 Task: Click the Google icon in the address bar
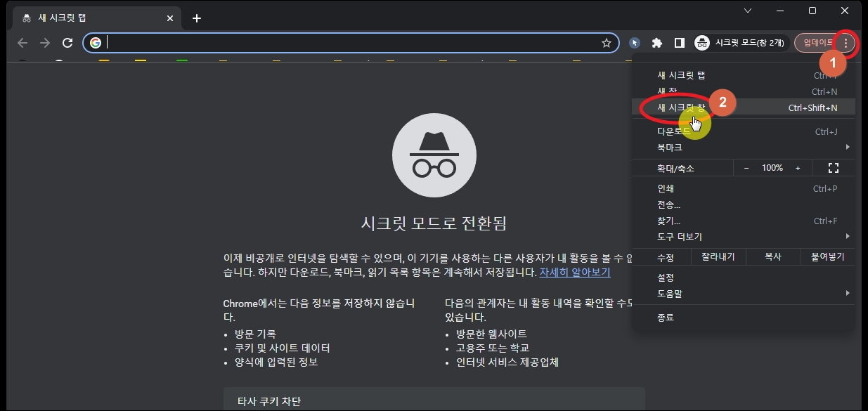pyautogui.click(x=95, y=43)
